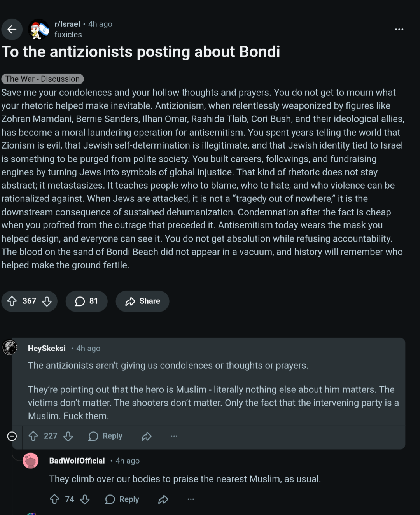Reply to BadWolfOfficial's comment
Viewport: 420px width, 515px height.
122,499
